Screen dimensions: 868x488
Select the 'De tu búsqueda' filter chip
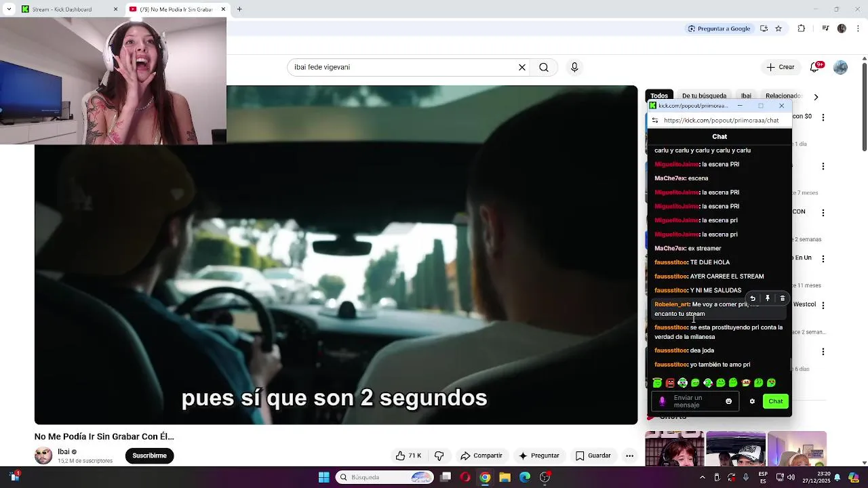click(704, 96)
